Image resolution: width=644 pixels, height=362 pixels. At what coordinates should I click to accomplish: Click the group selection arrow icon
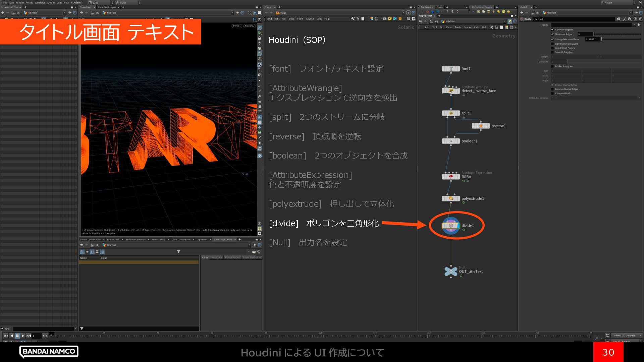tap(639, 25)
